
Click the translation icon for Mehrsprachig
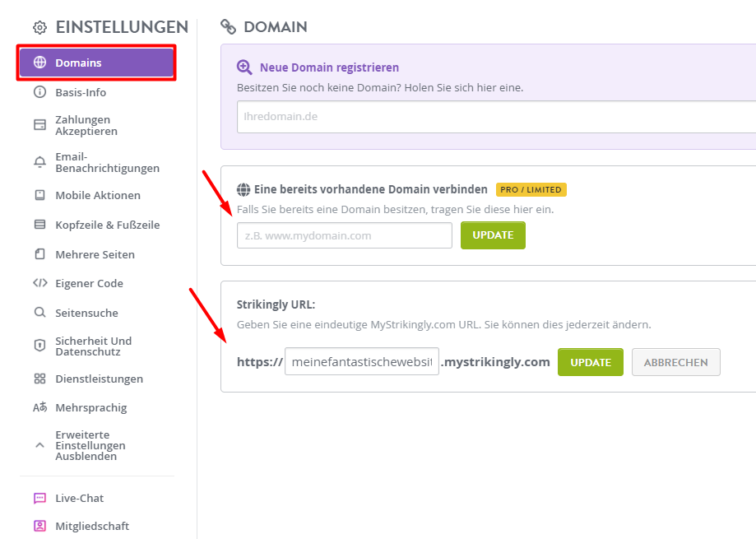40,407
